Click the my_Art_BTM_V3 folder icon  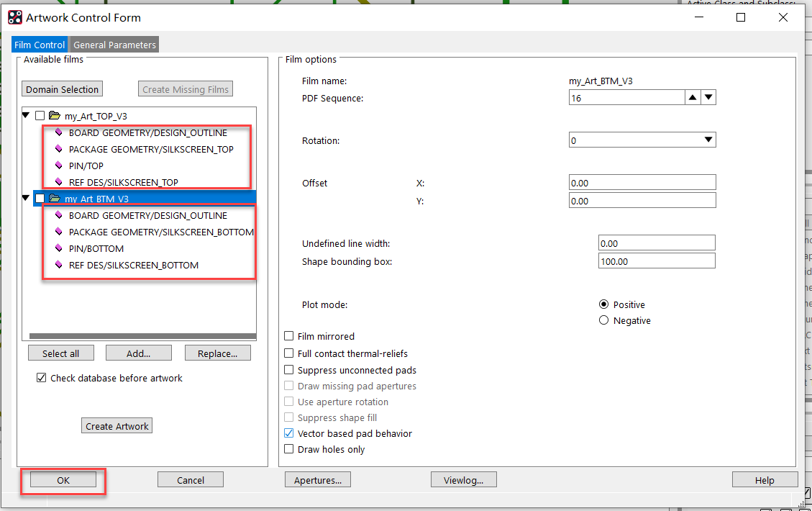(x=54, y=199)
